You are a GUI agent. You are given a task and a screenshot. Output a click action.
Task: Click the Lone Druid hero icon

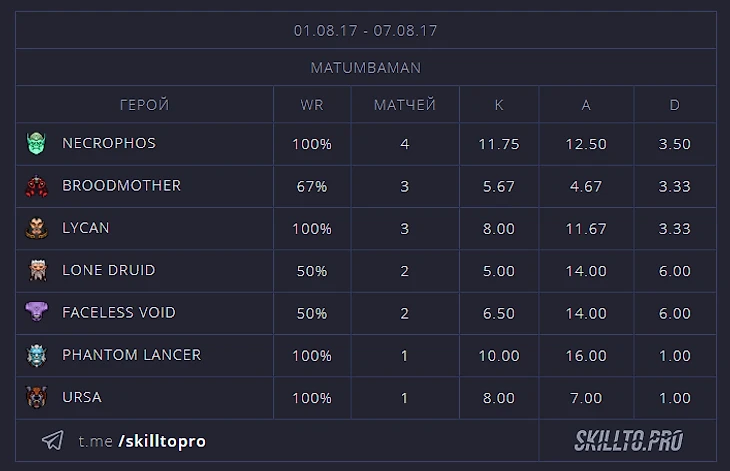pyautogui.click(x=38, y=270)
